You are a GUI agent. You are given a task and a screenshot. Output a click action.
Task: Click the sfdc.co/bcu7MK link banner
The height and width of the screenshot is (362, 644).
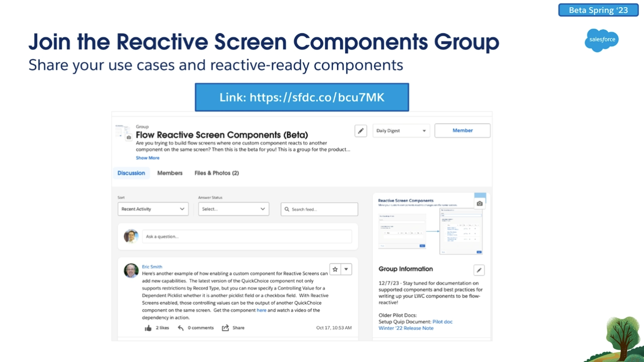coord(302,98)
